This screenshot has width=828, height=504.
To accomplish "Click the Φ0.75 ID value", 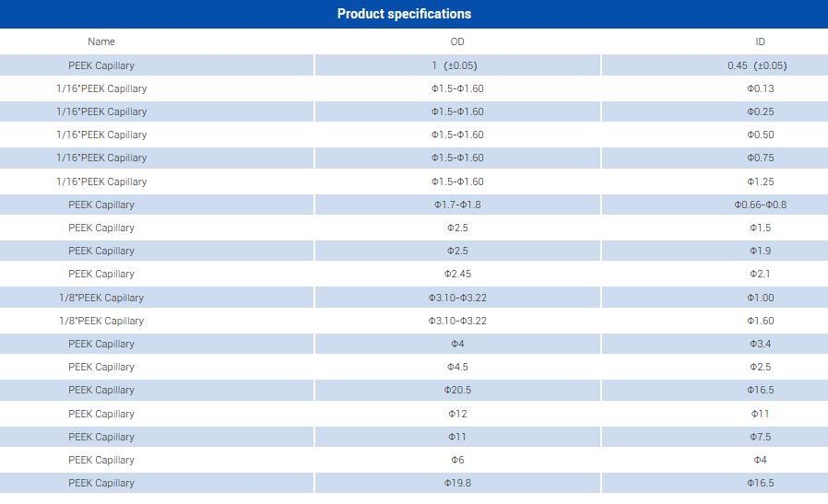I will click(760, 158).
